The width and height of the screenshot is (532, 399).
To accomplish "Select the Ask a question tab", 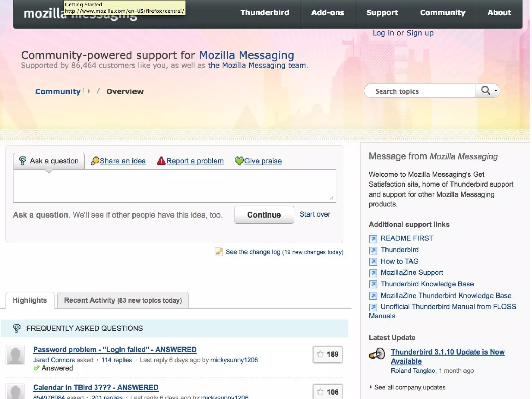I will [49, 161].
